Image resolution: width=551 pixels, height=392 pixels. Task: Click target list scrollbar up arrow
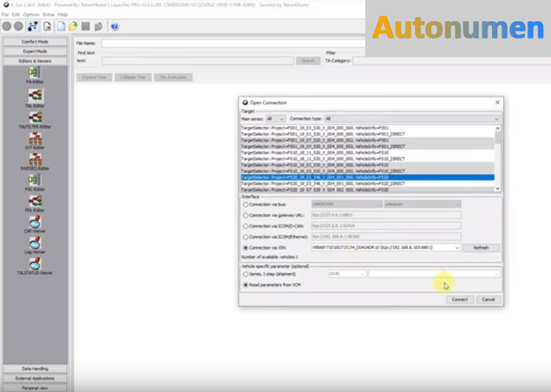tap(497, 128)
